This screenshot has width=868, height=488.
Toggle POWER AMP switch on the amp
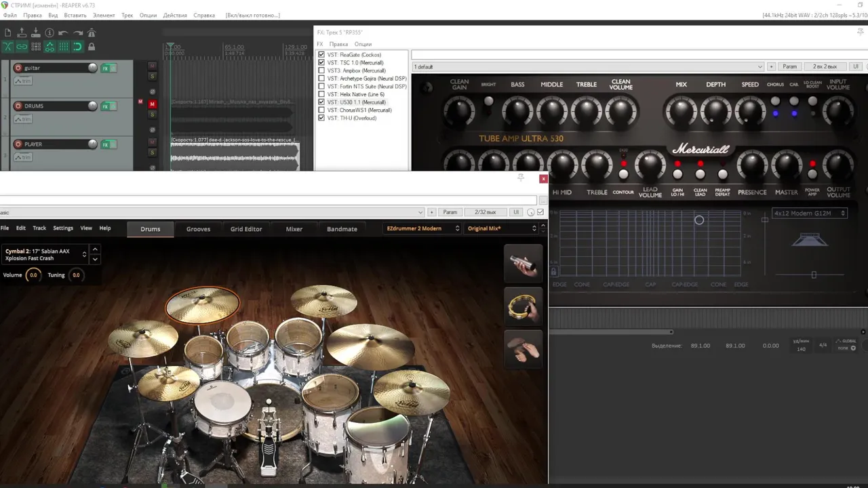coord(812,174)
